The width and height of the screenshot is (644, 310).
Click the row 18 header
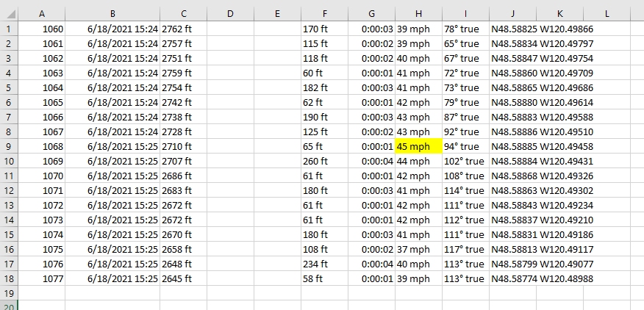(8, 278)
